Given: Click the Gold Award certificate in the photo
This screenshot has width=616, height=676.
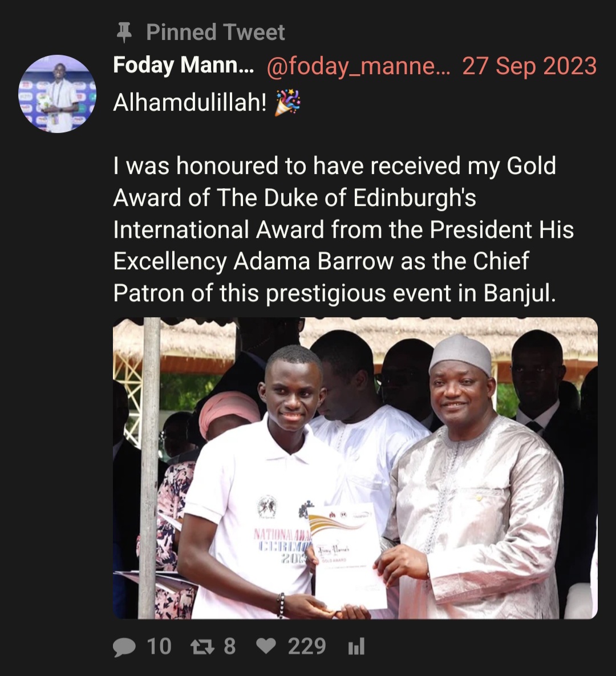Looking at the screenshot, I should coord(347,556).
